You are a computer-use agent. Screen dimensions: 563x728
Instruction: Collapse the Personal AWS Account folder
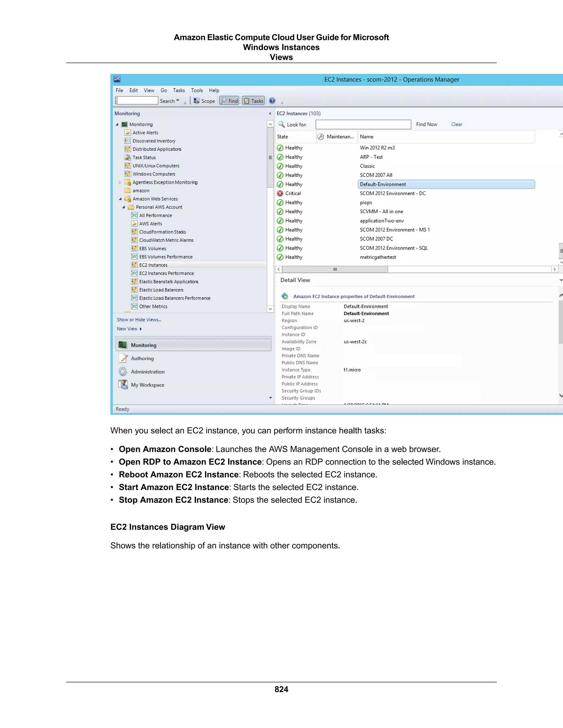[124, 207]
